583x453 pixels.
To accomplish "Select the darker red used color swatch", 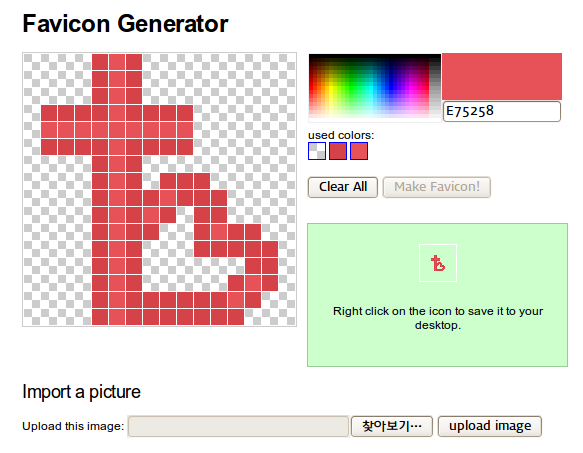I will 338,151.
